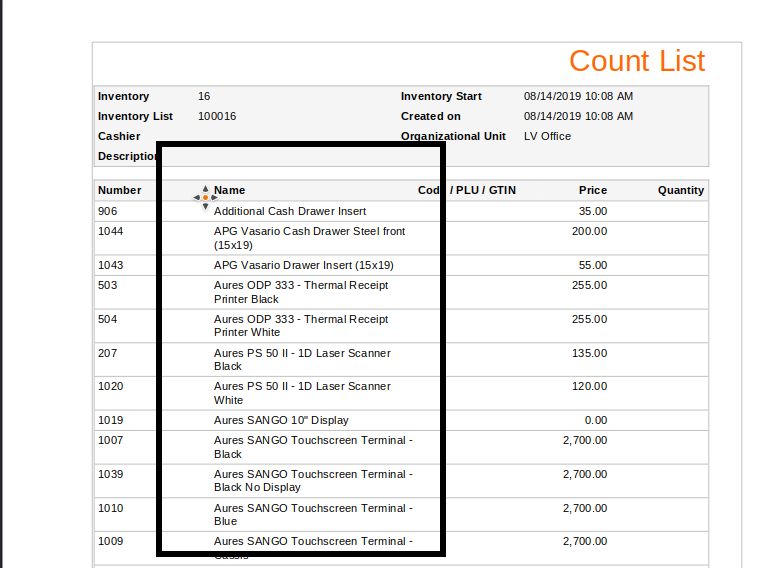Click the Quantity column header
The height and width of the screenshot is (568, 776).
[x=680, y=190]
